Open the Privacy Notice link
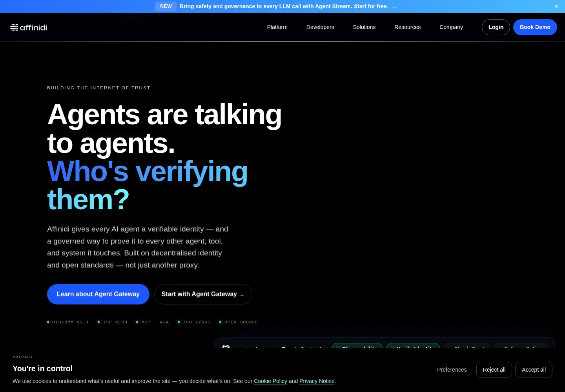 [317, 381]
